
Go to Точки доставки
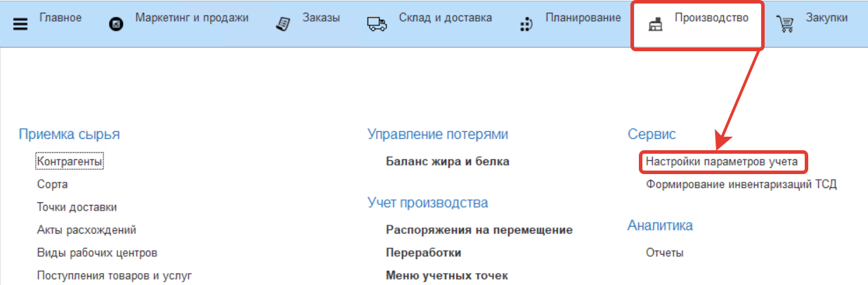(x=77, y=207)
